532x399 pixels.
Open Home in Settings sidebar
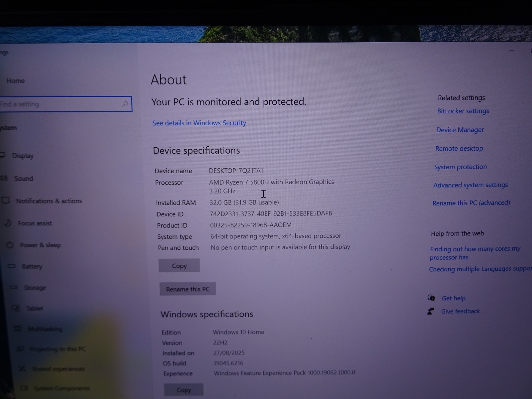click(15, 81)
